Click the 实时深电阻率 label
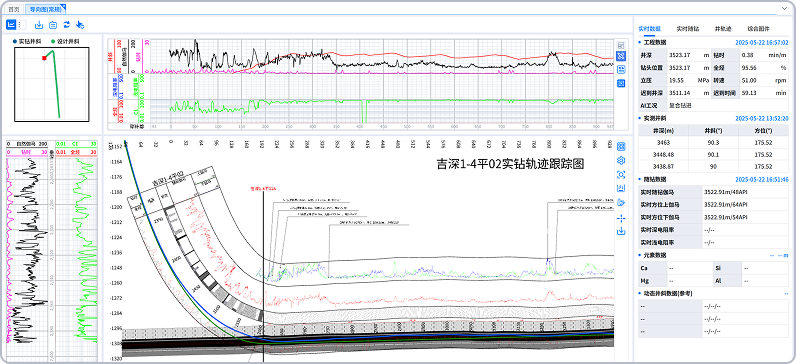 (x=656, y=230)
